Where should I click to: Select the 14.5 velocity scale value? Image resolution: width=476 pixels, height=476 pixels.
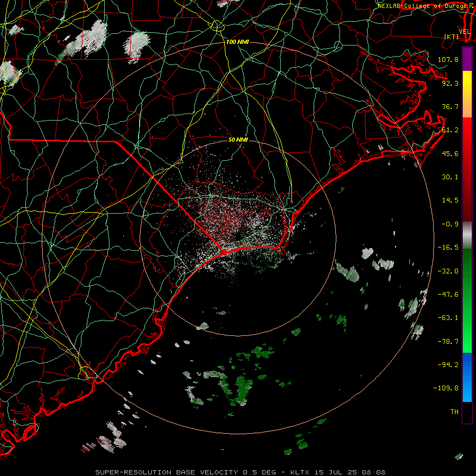coord(450,200)
